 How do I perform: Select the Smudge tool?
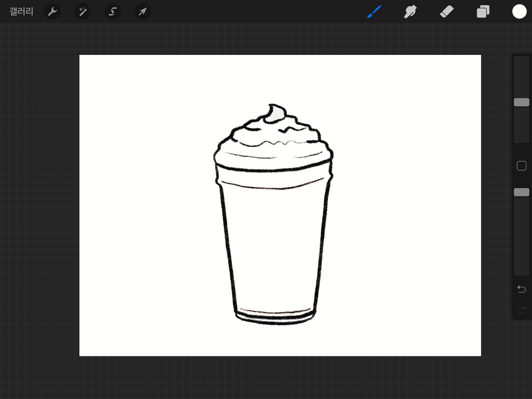click(410, 11)
